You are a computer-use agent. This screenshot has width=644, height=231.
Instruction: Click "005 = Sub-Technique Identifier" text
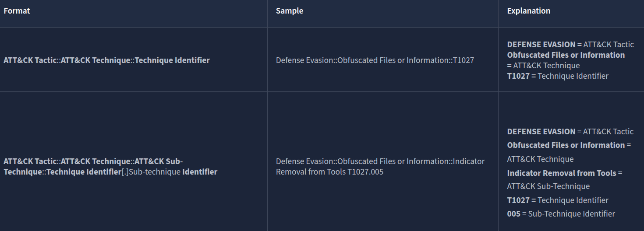point(561,214)
